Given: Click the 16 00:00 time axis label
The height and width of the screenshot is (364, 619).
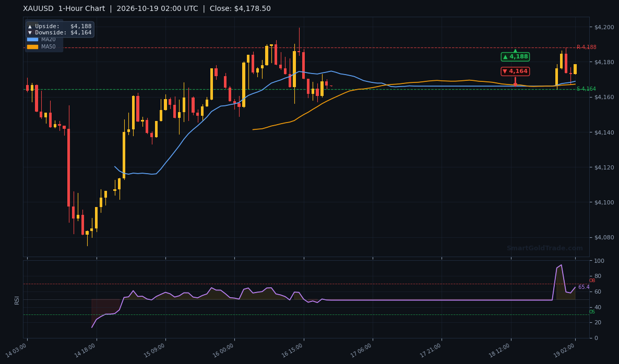Looking at the screenshot, I should (x=223, y=350).
